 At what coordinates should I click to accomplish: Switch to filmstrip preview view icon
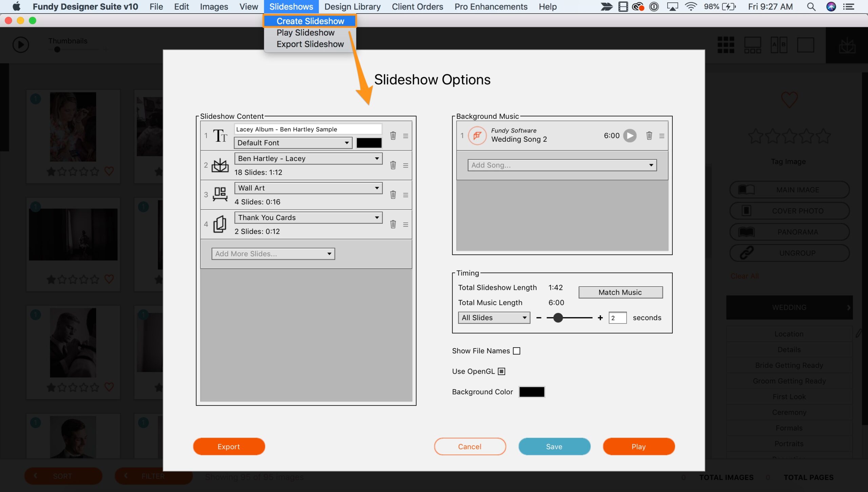[x=752, y=45]
